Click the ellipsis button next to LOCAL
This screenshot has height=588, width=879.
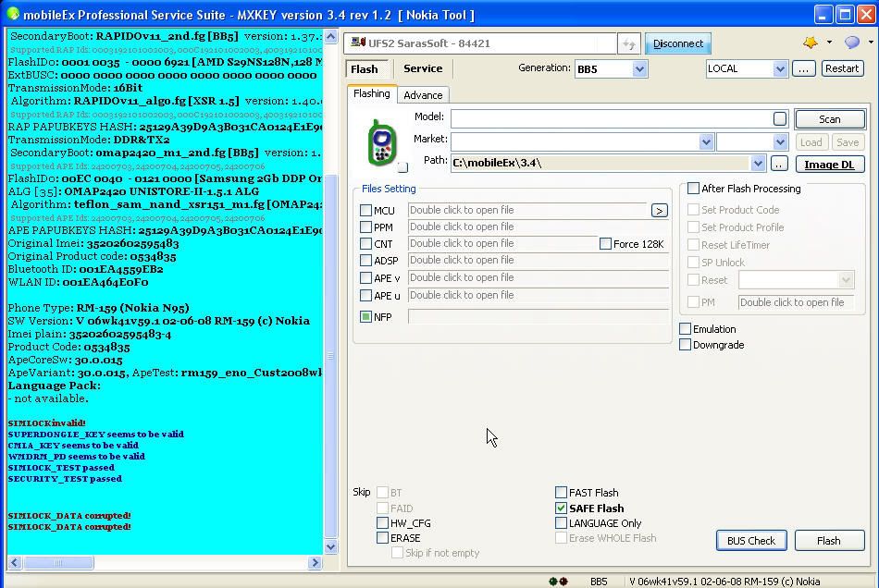click(803, 68)
